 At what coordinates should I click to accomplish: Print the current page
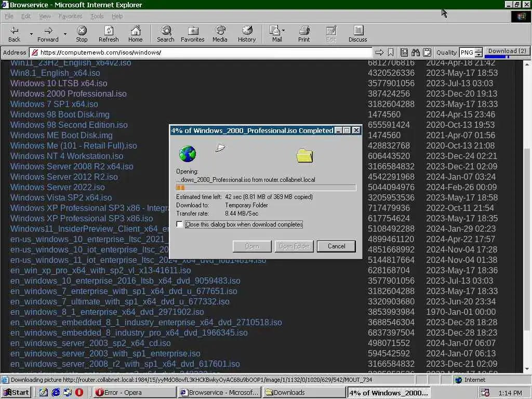coord(304,34)
